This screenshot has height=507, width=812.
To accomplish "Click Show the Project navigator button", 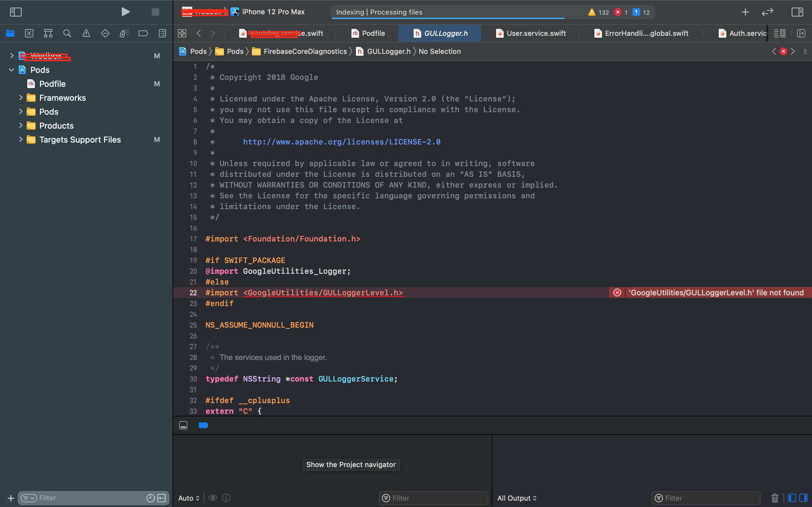I will [350, 465].
